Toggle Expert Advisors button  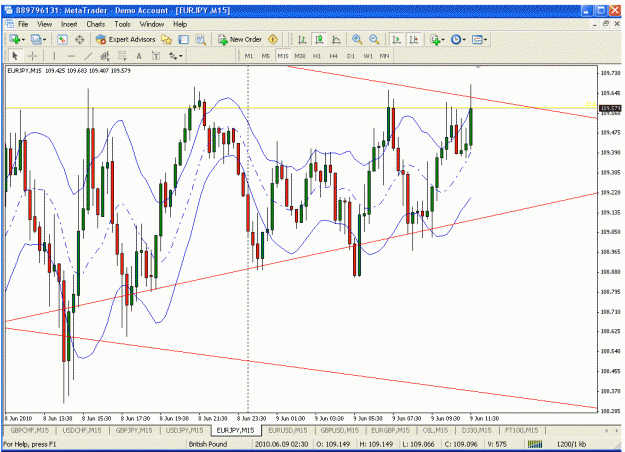coord(126,39)
